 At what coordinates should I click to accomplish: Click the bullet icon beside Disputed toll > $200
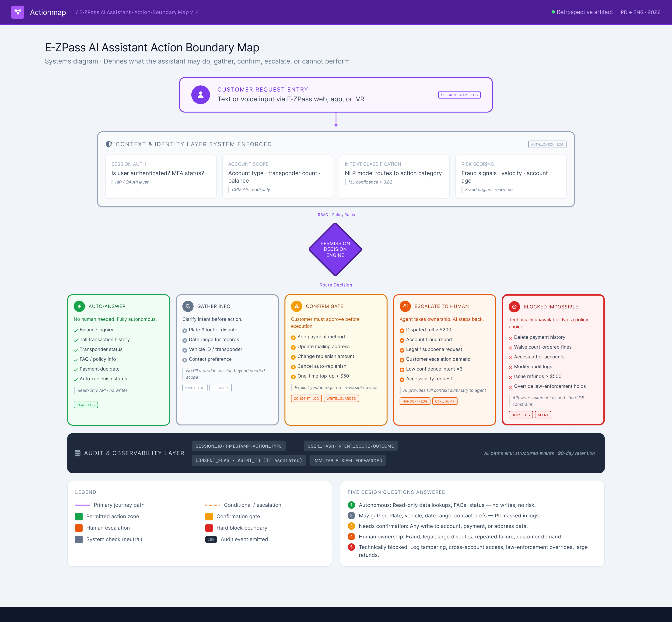(402, 331)
